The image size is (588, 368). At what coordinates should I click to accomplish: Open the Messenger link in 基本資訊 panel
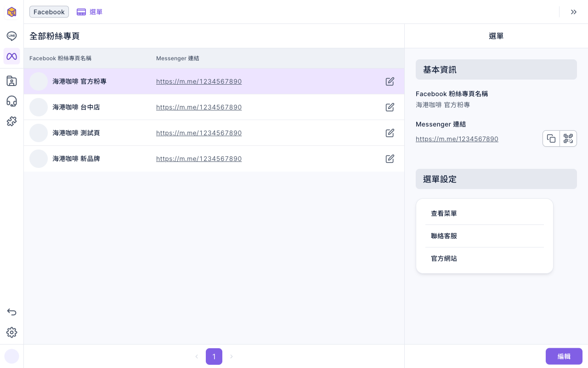[457, 139]
